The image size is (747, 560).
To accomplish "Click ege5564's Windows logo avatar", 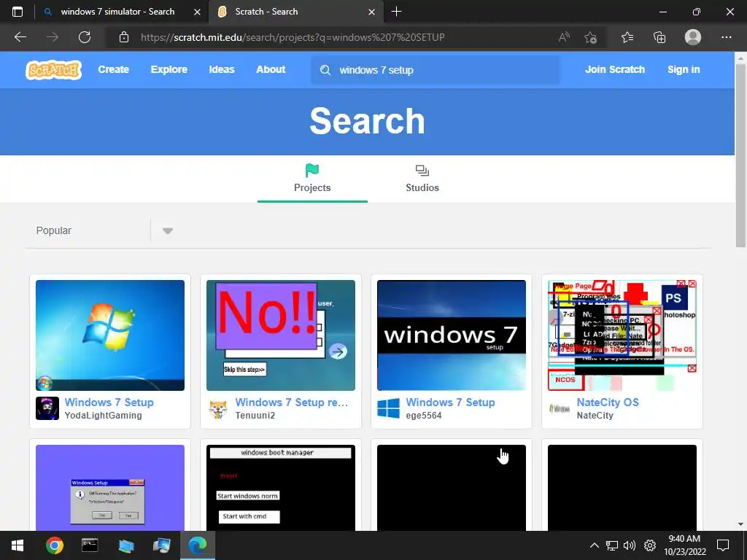I will click(389, 408).
